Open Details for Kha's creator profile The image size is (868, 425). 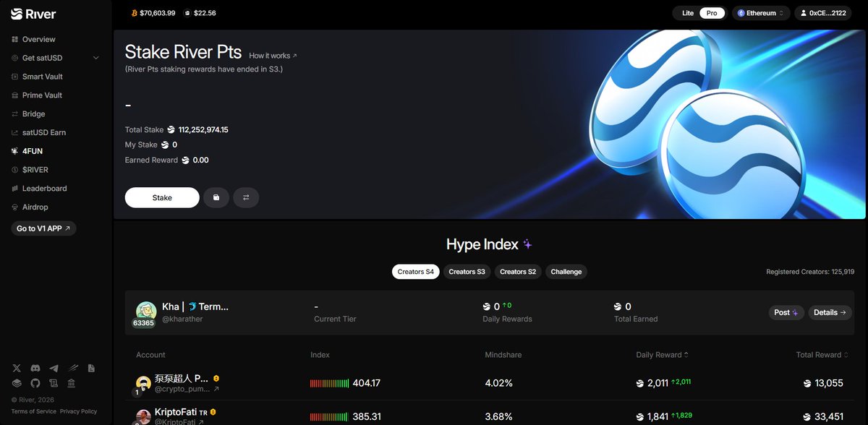click(829, 312)
